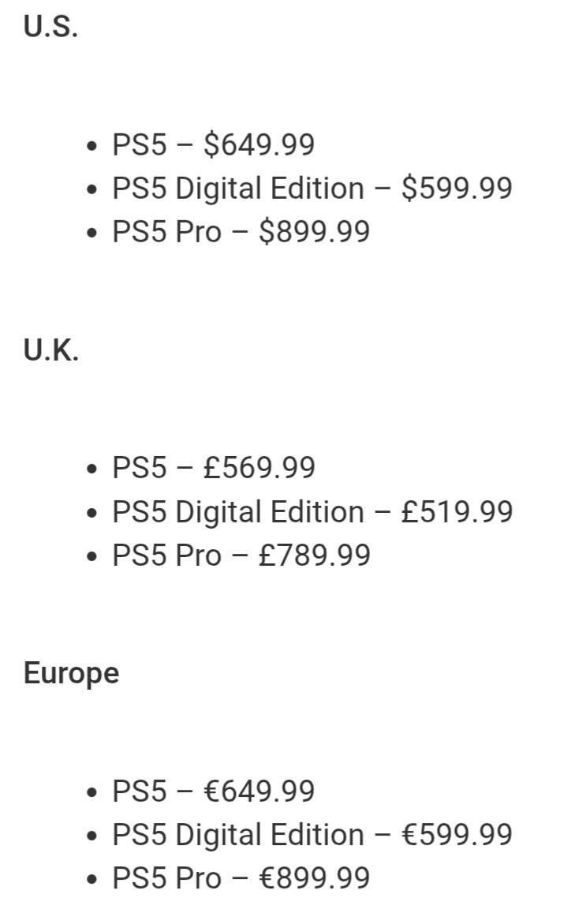The height and width of the screenshot is (924, 575).
Task: Click the U.K. region heading
Action: point(51,350)
